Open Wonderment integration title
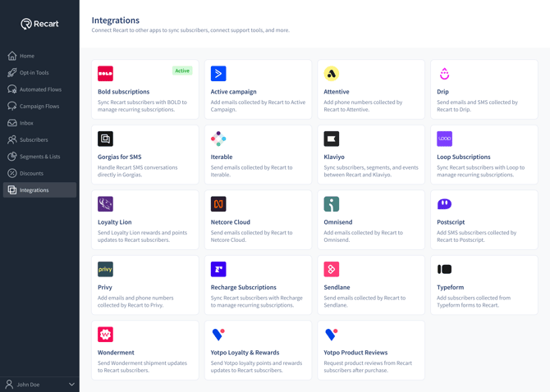The width and height of the screenshot is (550, 392). coord(116,353)
